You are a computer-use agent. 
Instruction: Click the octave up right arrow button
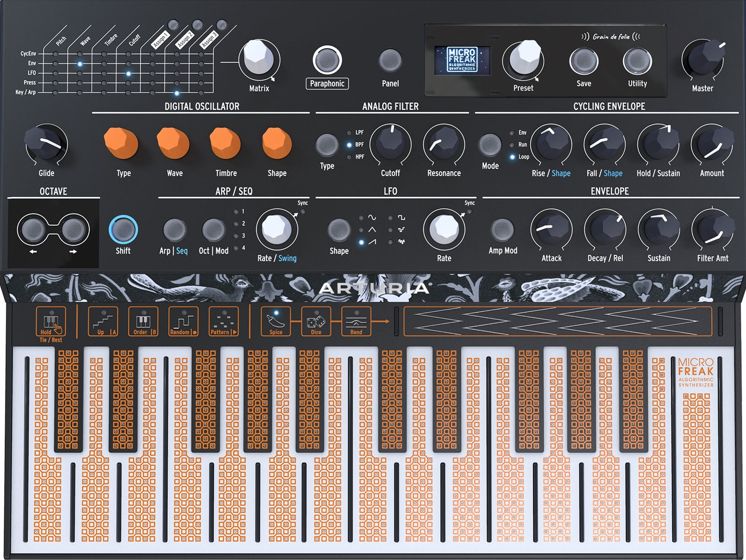tap(73, 230)
